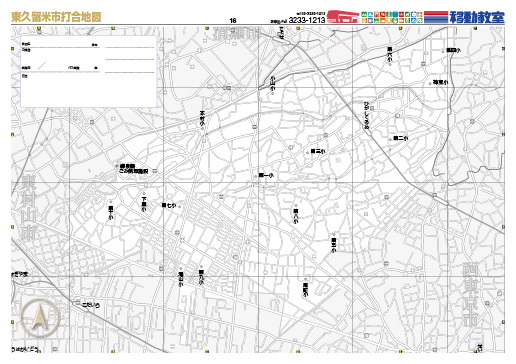Image resolution: width=516 pixels, height=364 pixels.
Task: Click the phone number 3233-1213
Action: tap(307, 20)
